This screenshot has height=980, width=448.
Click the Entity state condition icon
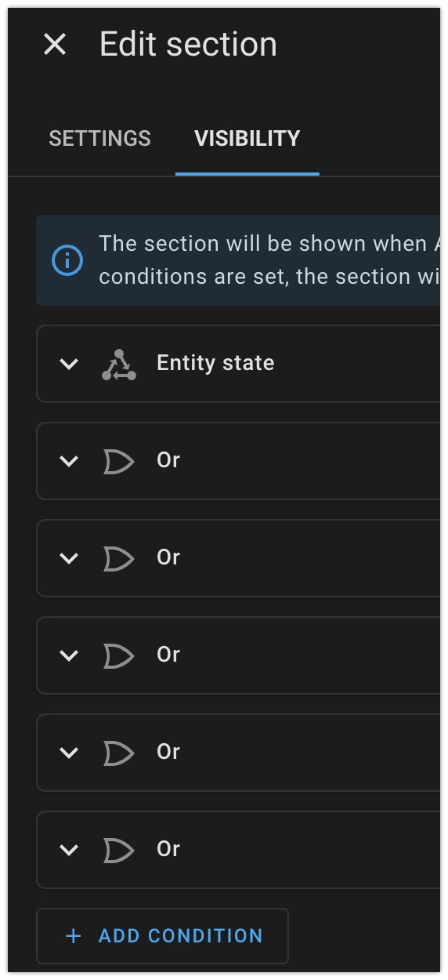pos(119,365)
